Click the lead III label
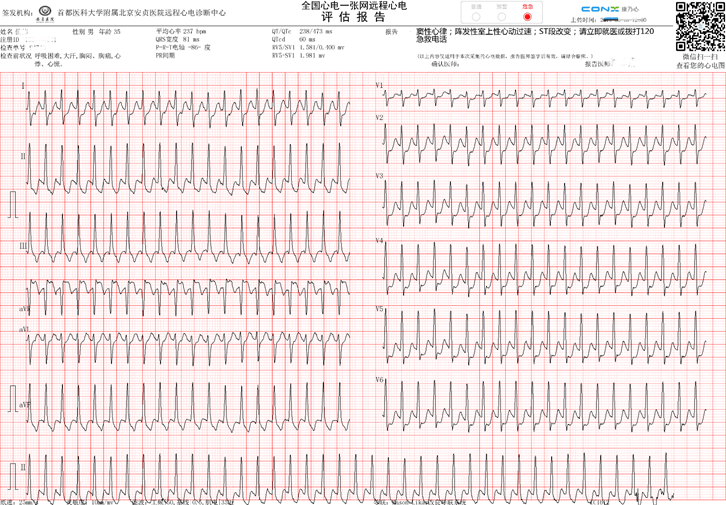This screenshot has height=505, width=726. click(23, 246)
